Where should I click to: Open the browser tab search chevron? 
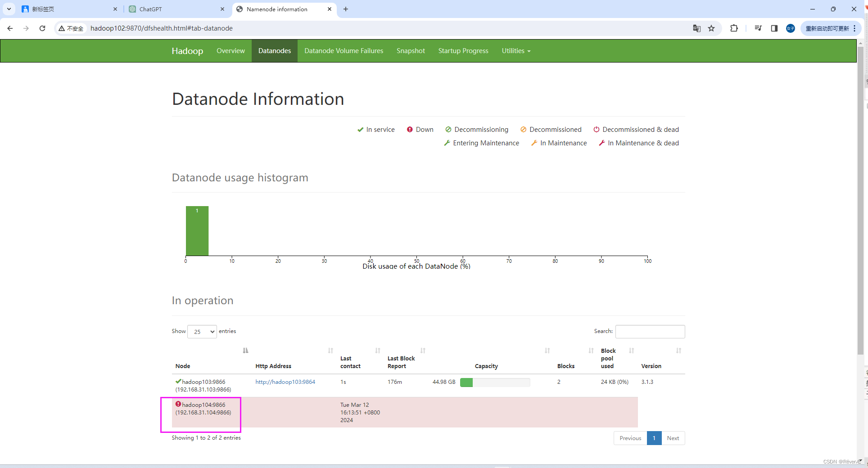(x=9, y=9)
